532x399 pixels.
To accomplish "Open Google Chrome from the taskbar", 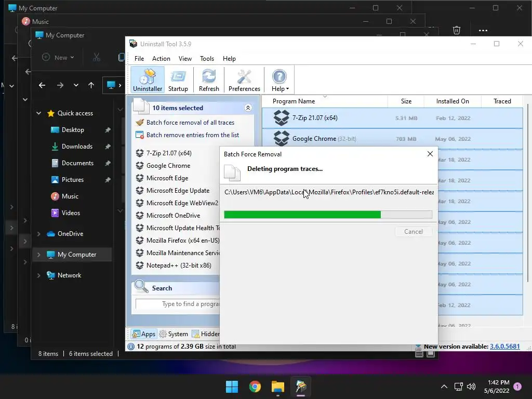I will 255,387.
